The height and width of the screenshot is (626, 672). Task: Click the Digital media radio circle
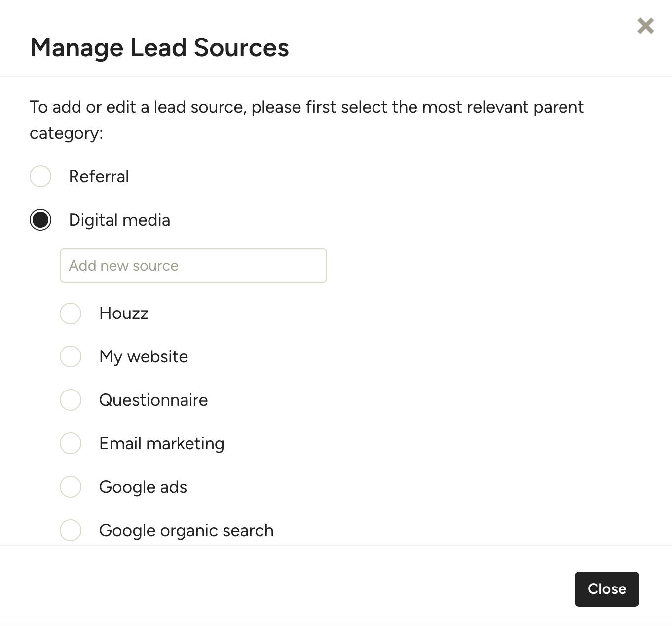pos(40,220)
